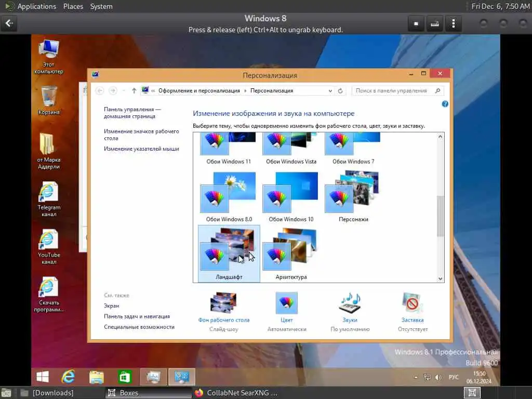Image resolution: width=532 pixels, height=399 pixels.
Task: Select the Обои Windows Vista theme
Action: click(291, 149)
